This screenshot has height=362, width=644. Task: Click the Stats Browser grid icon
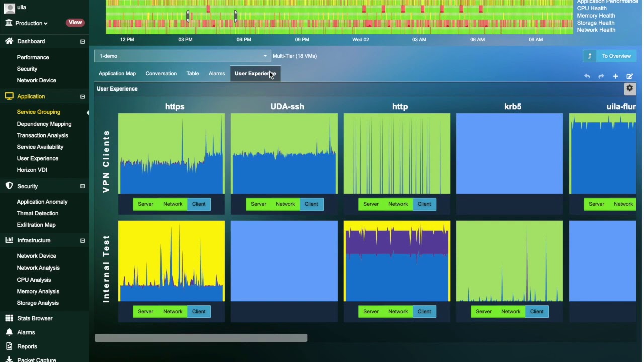click(9, 318)
